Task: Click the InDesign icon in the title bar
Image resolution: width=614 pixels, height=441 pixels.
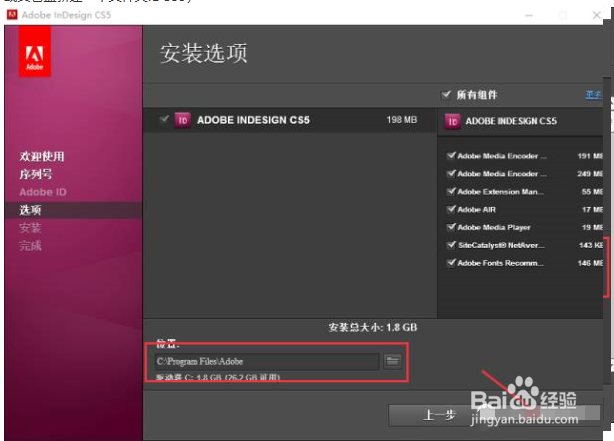Action: (x=12, y=15)
